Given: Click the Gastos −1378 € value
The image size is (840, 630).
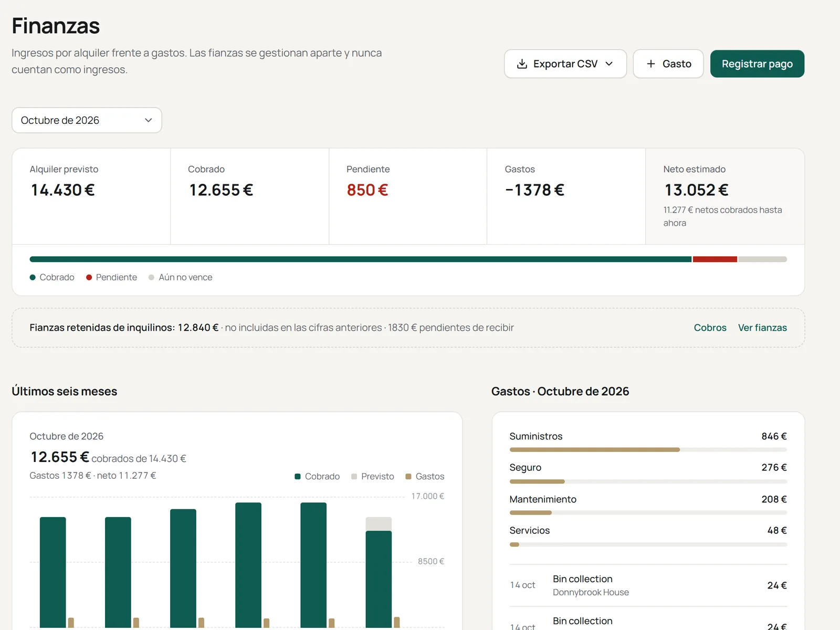Looking at the screenshot, I should 534,190.
